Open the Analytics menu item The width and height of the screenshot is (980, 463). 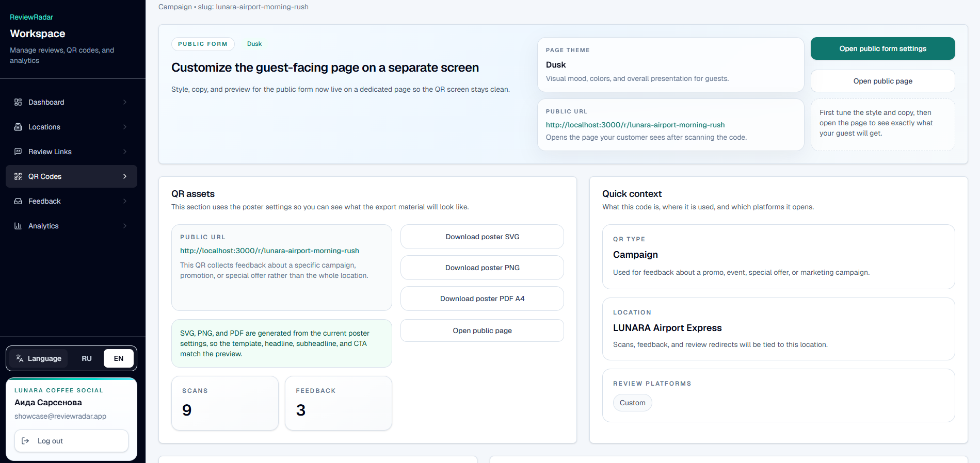click(x=71, y=226)
